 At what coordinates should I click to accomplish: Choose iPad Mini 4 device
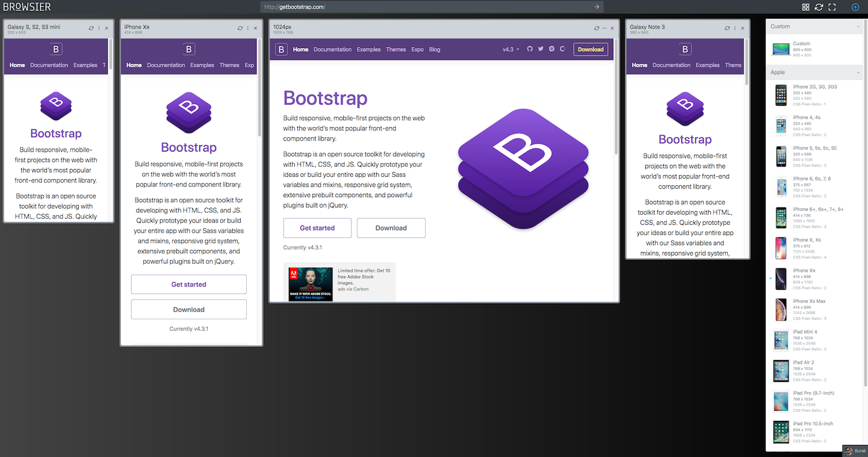coord(816,340)
